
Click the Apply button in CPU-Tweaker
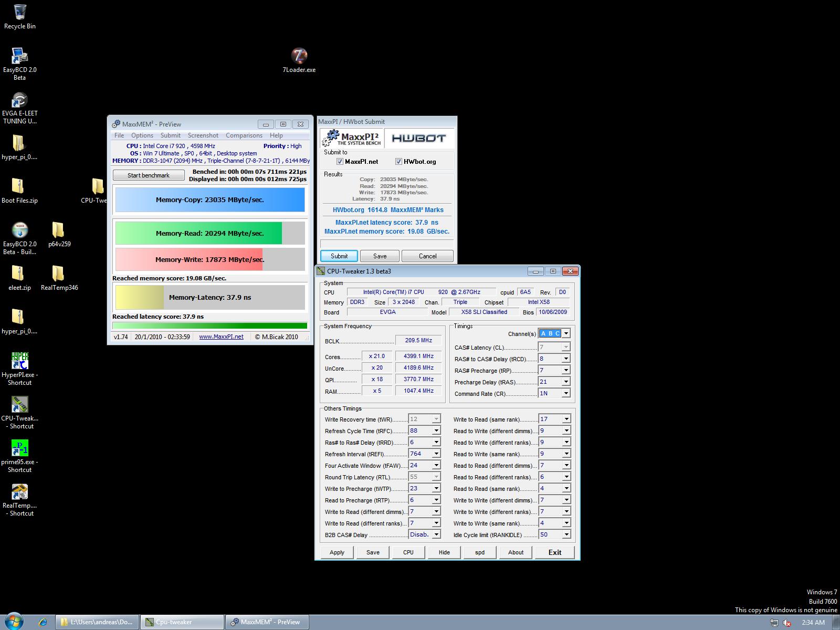click(x=337, y=552)
